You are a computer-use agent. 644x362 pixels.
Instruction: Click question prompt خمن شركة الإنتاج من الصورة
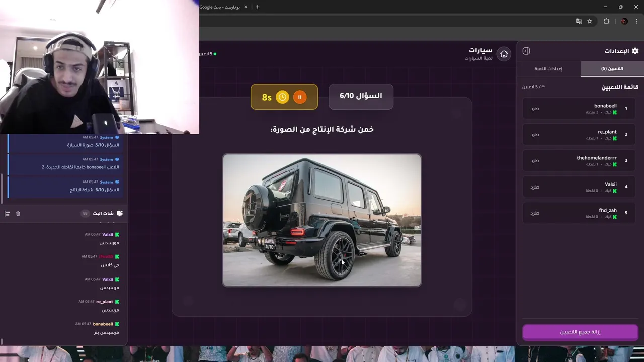tap(322, 130)
